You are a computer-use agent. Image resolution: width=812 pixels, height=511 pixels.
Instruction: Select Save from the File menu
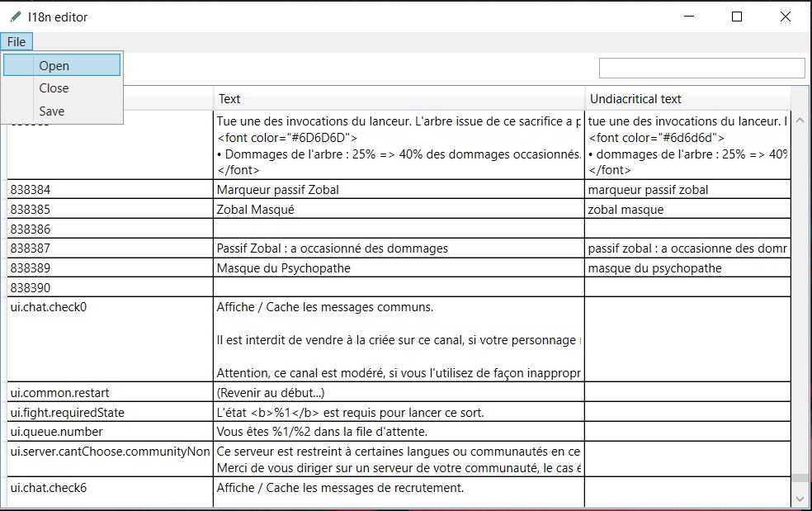(x=62, y=111)
